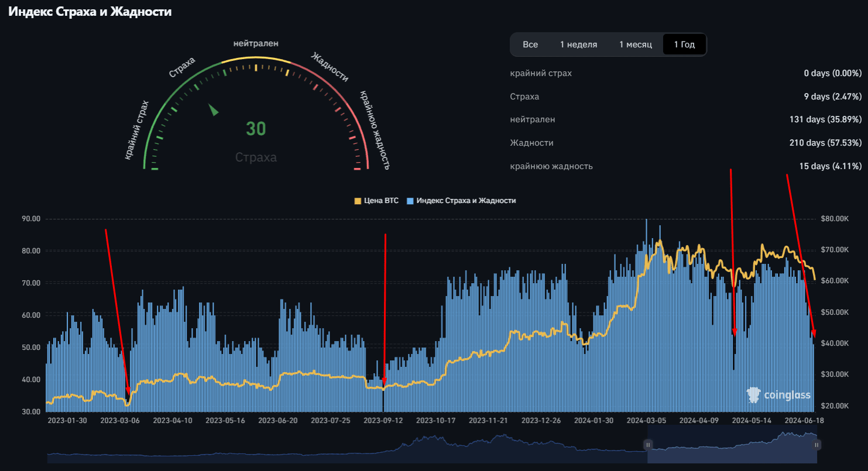Select the 1 неделя tab
Screen dimensions: 868x471
(x=578, y=44)
